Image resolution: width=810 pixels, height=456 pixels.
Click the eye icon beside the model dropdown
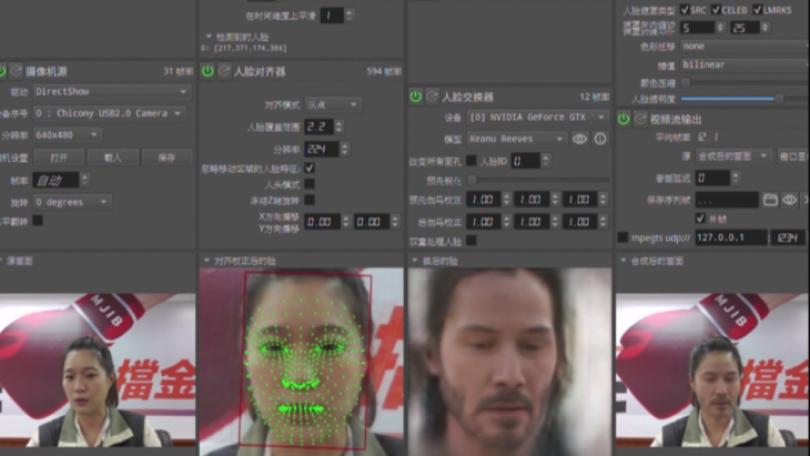click(580, 139)
